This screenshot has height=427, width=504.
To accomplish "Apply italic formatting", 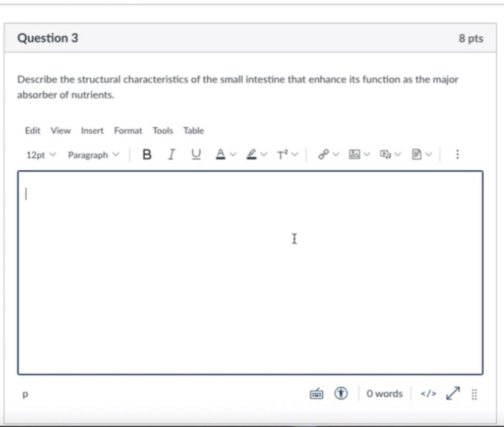I will point(170,153).
